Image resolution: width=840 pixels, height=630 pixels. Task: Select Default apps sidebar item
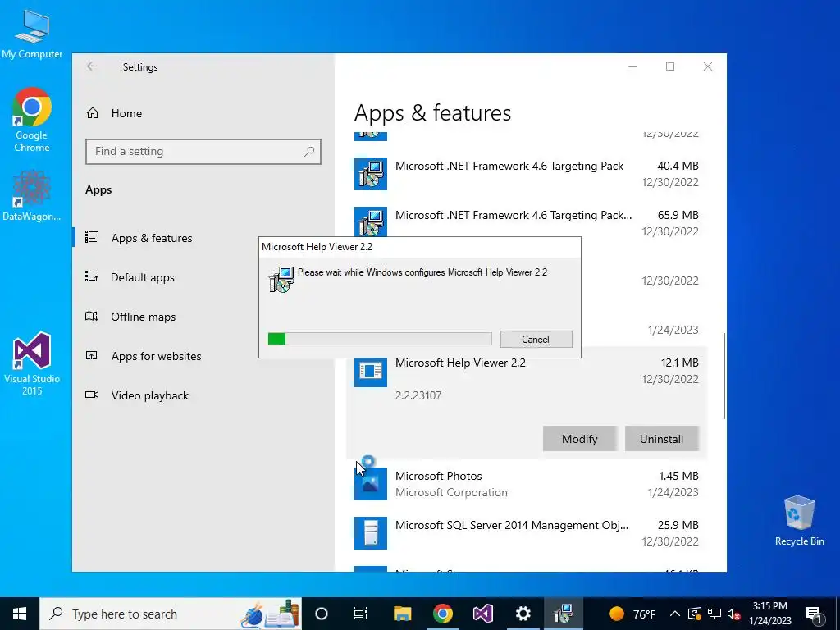coord(203,277)
